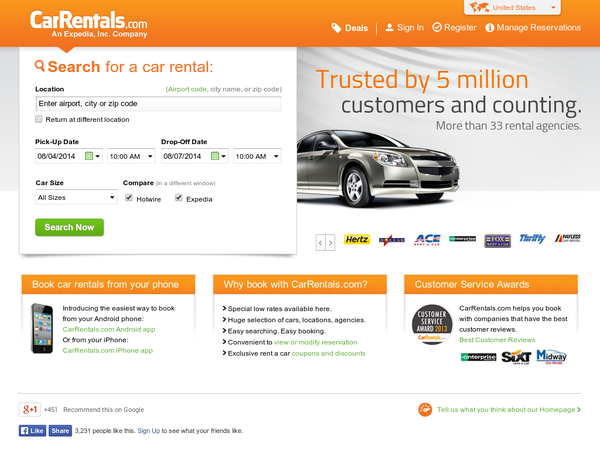Click the green Search Now button
This screenshot has width=600, height=450.
(69, 227)
